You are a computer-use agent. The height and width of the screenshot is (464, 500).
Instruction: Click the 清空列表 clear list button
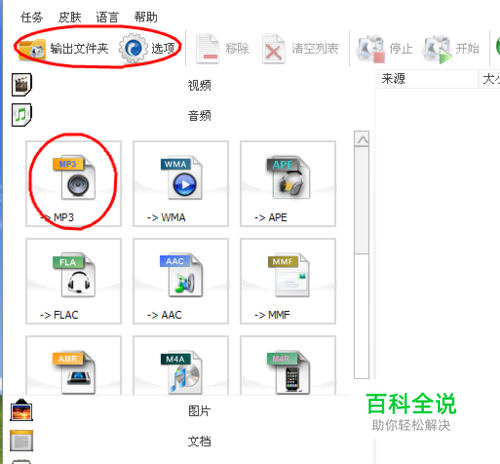point(300,49)
